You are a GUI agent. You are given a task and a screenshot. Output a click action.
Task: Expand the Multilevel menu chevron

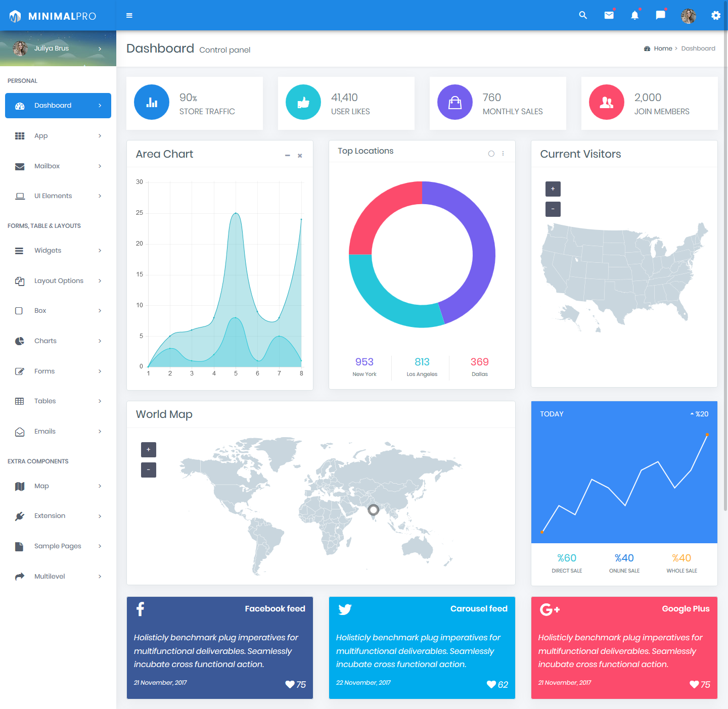coord(100,577)
